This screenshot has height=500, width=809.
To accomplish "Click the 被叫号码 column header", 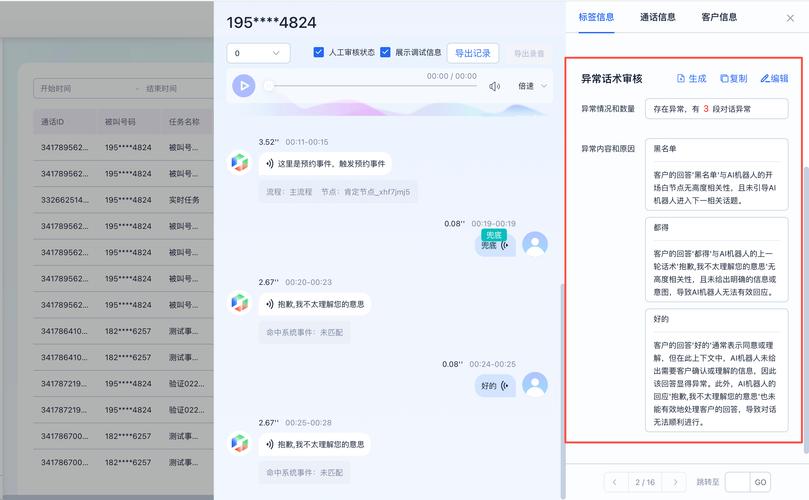I will [120, 122].
